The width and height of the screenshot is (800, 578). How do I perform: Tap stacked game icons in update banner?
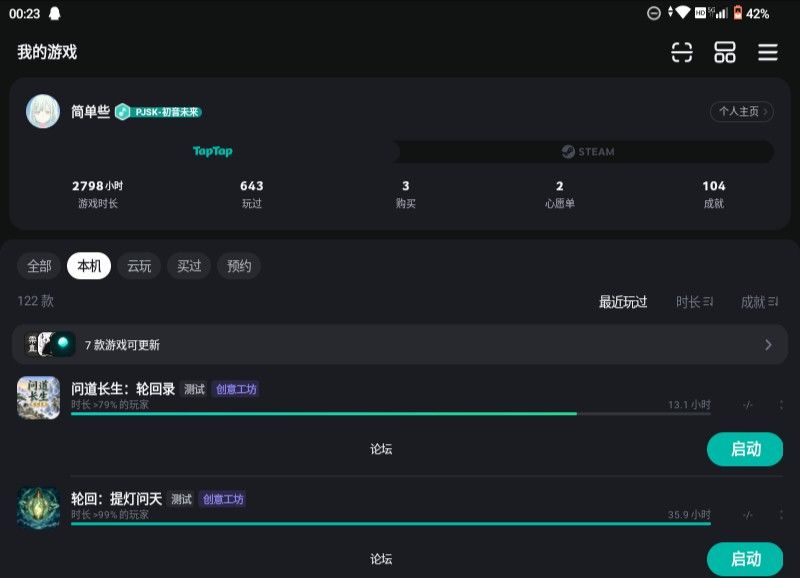pyautogui.click(x=51, y=344)
